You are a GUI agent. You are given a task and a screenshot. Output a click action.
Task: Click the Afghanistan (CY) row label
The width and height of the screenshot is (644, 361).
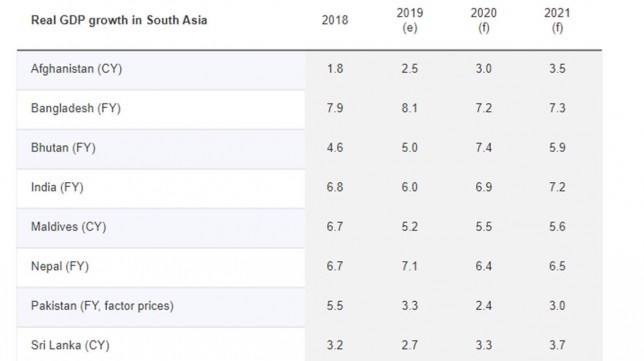[76, 69]
